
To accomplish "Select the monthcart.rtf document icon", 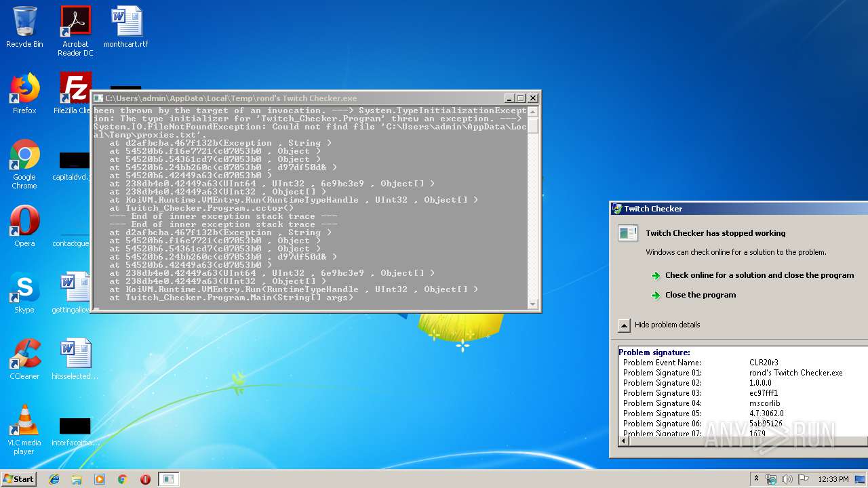I will point(126,27).
